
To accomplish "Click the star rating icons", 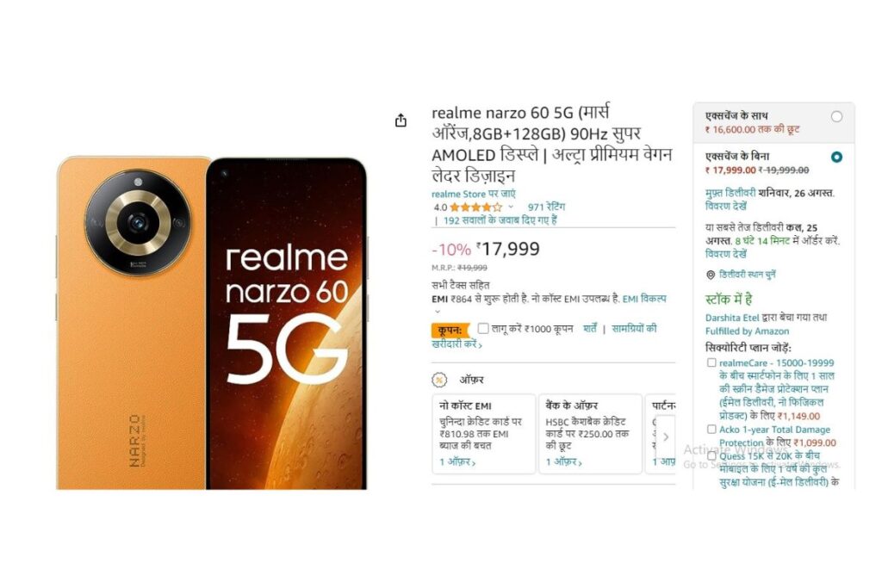I will 475,207.
